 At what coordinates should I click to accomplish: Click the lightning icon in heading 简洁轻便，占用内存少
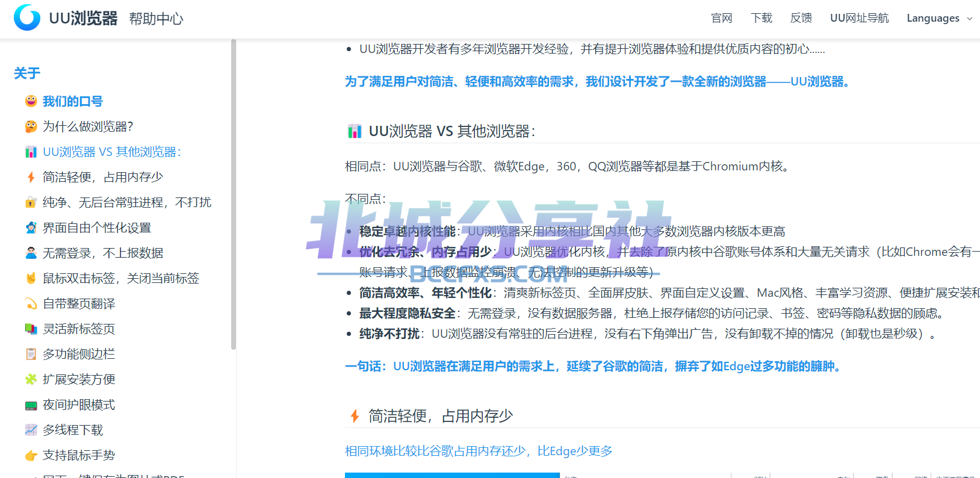(x=355, y=415)
